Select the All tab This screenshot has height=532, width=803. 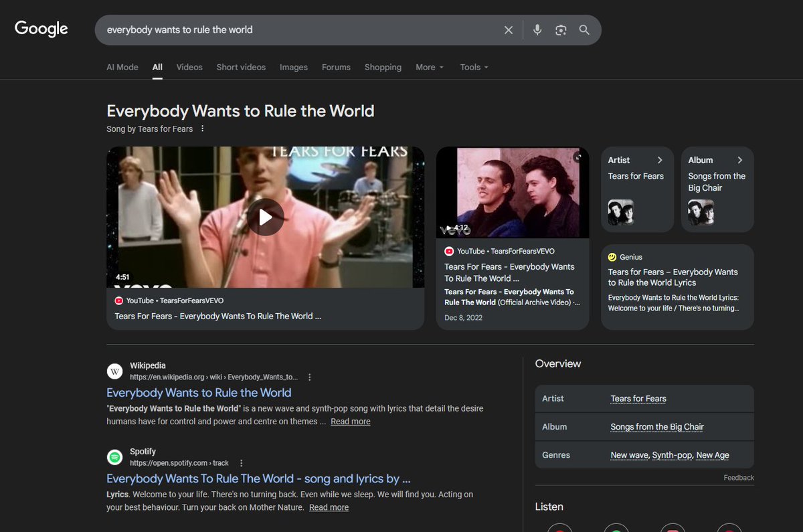157,68
